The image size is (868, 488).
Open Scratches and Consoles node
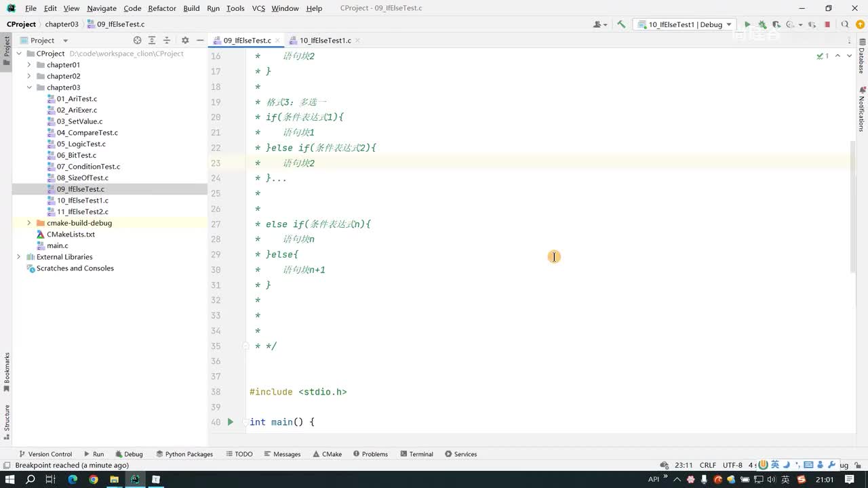tap(75, 268)
